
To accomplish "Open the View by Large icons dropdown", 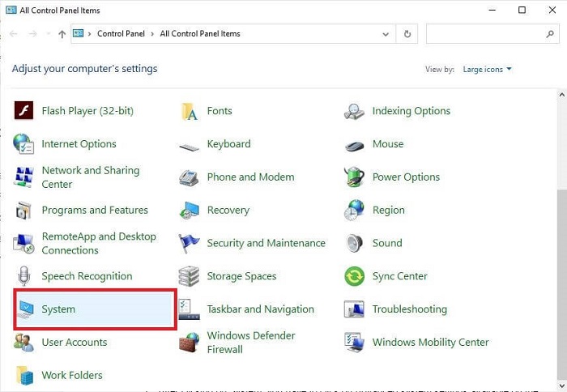I will click(487, 70).
